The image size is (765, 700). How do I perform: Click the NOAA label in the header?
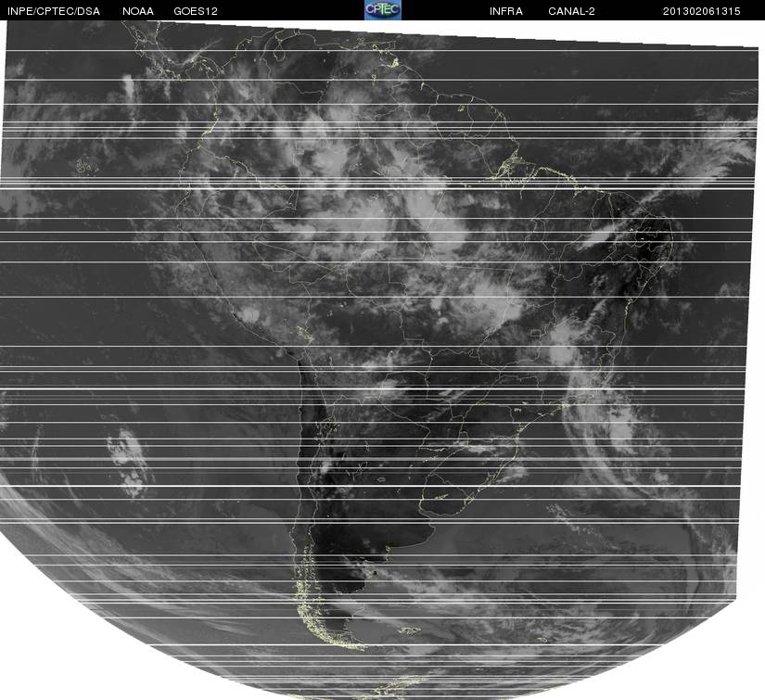(138, 11)
